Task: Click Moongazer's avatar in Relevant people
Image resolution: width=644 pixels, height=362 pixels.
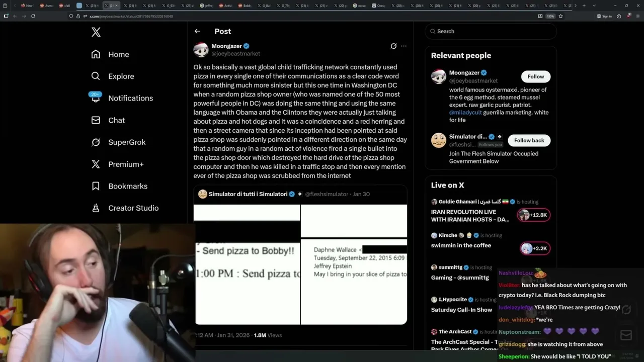Action: [439, 76]
